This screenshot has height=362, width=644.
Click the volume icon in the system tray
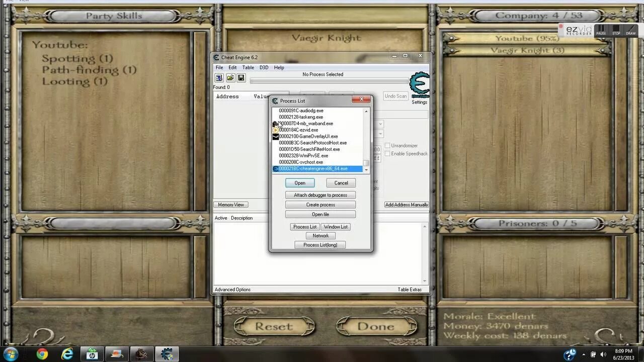tap(602, 354)
